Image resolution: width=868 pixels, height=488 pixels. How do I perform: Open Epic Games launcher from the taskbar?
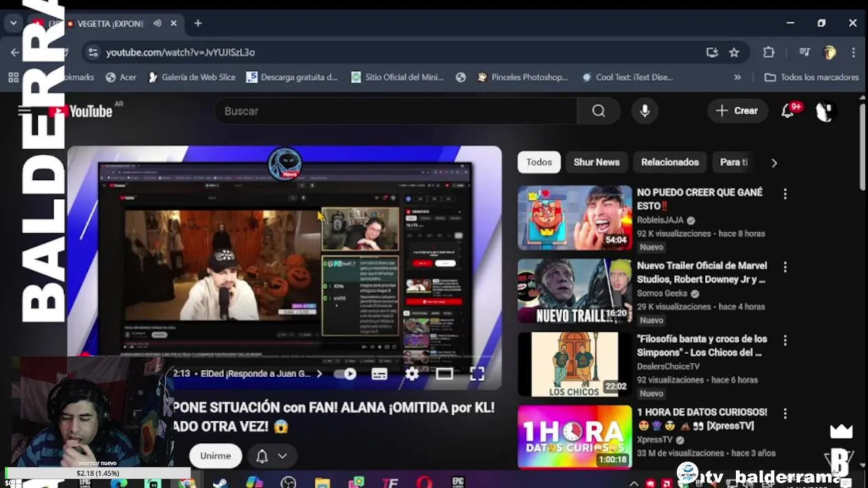pos(458,483)
